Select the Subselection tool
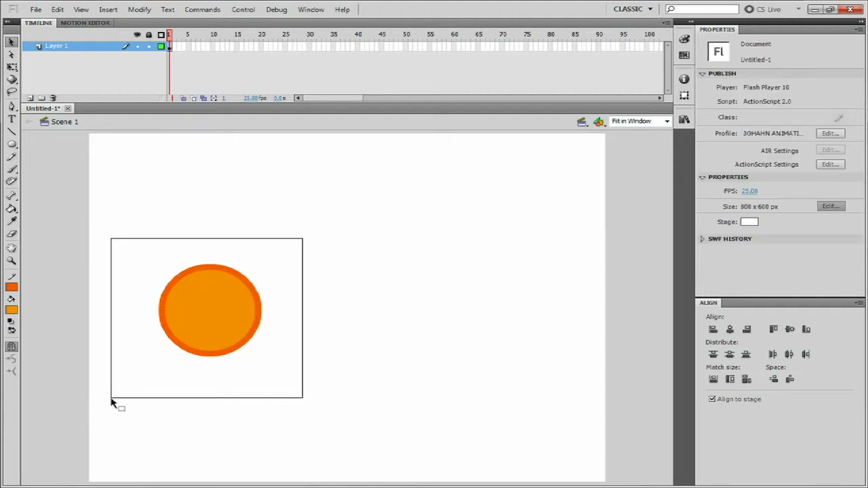 click(12, 54)
